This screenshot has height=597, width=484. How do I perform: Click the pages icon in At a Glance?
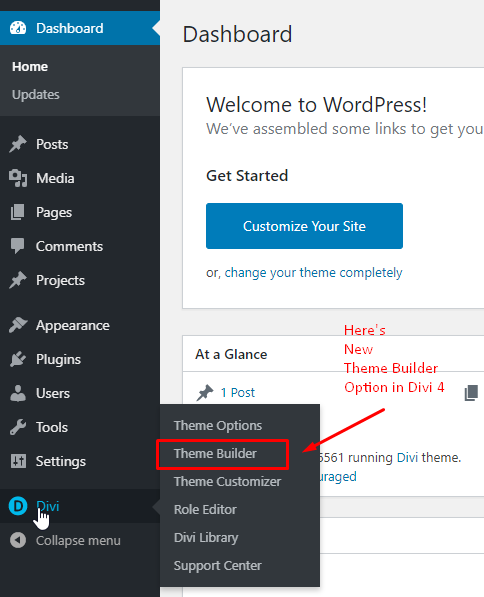[471, 393]
